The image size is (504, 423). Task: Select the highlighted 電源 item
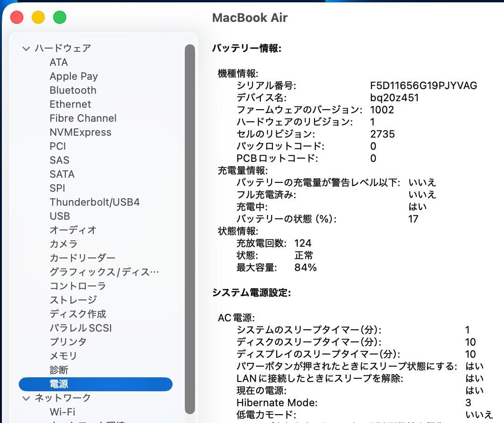(x=96, y=384)
